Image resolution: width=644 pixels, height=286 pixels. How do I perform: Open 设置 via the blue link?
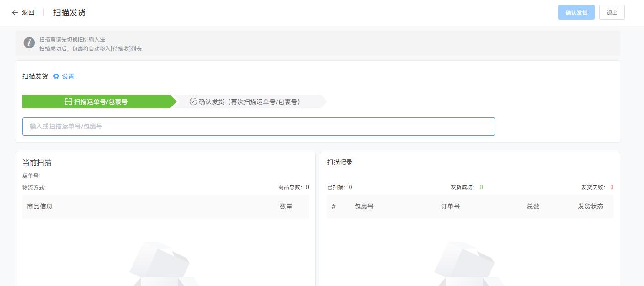(x=68, y=76)
